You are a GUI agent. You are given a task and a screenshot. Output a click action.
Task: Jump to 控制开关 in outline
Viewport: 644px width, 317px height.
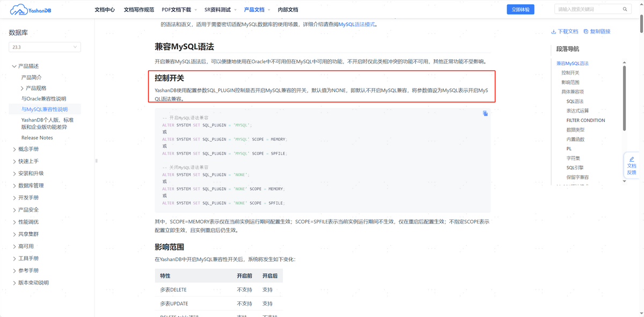pos(570,73)
